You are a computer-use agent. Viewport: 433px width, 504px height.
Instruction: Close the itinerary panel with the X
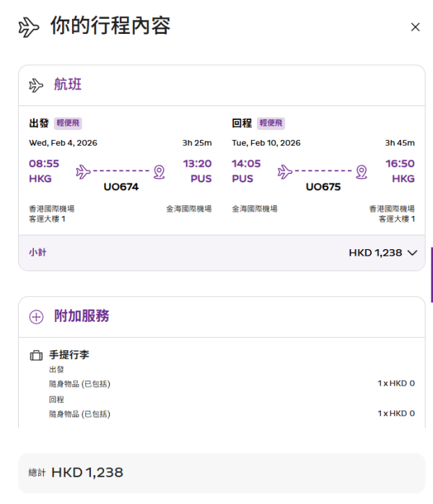[416, 27]
